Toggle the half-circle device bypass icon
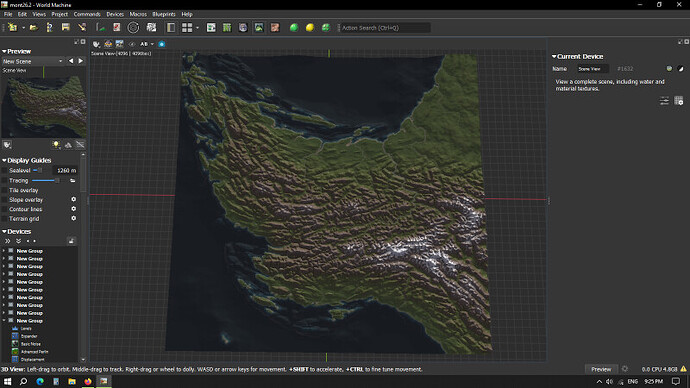Image resolution: width=690 pixels, height=388 pixels. click(680, 69)
